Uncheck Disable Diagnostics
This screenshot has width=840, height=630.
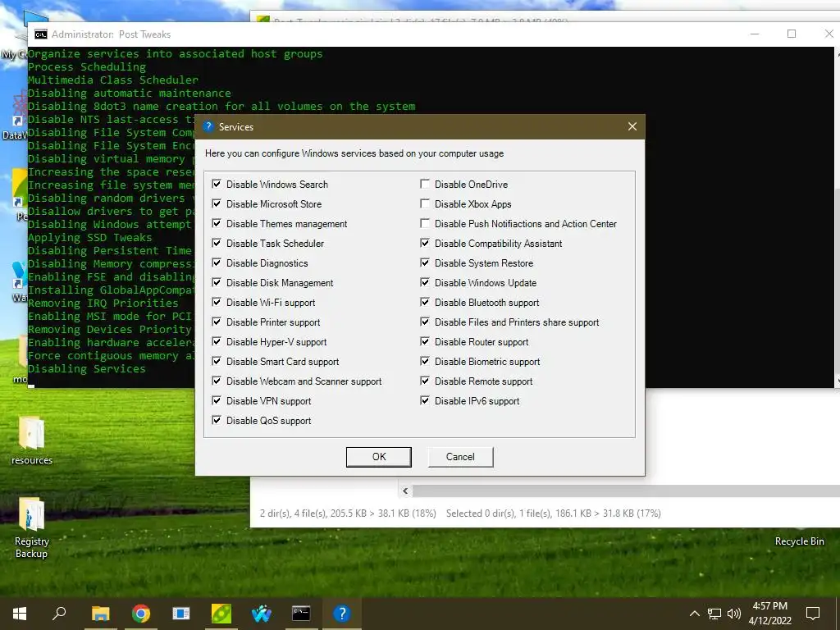[217, 263]
